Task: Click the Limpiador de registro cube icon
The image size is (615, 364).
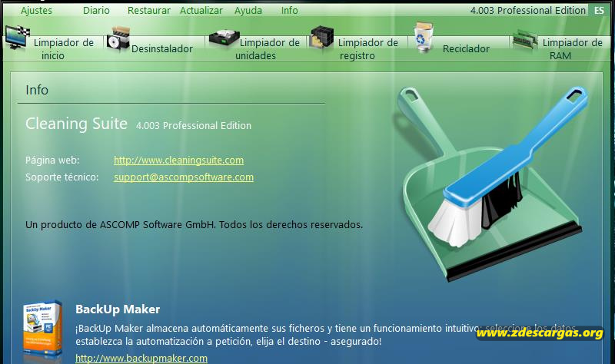Action: (321, 38)
